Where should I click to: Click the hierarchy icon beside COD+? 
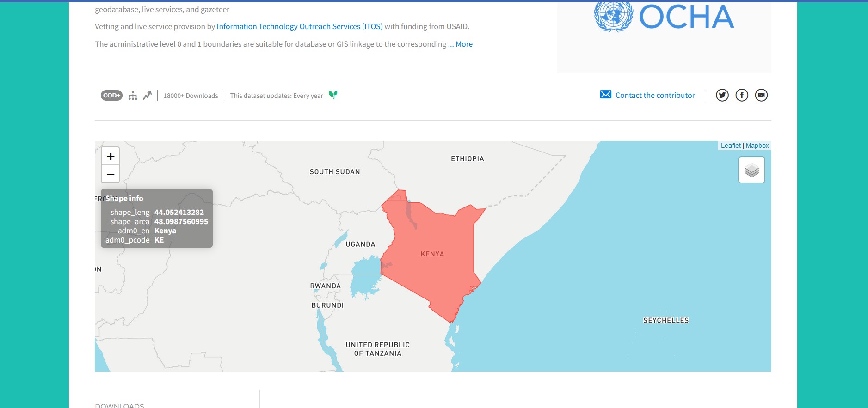pyautogui.click(x=133, y=96)
